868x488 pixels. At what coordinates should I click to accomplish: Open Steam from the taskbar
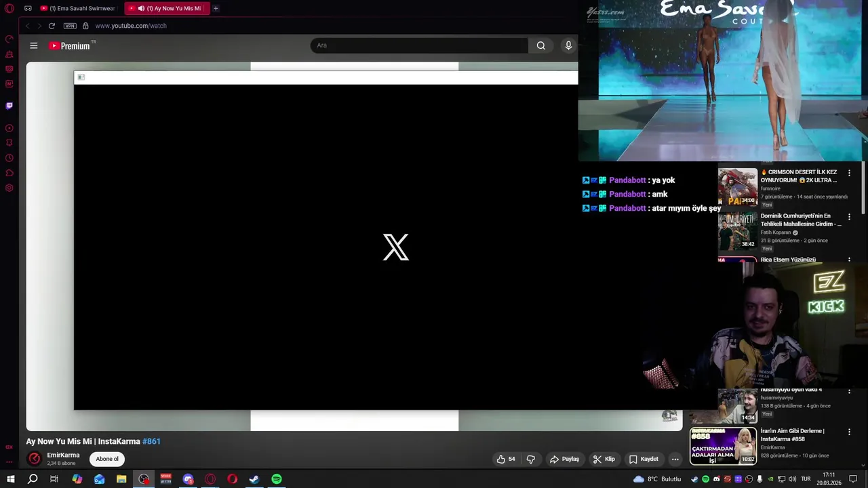[x=254, y=479]
